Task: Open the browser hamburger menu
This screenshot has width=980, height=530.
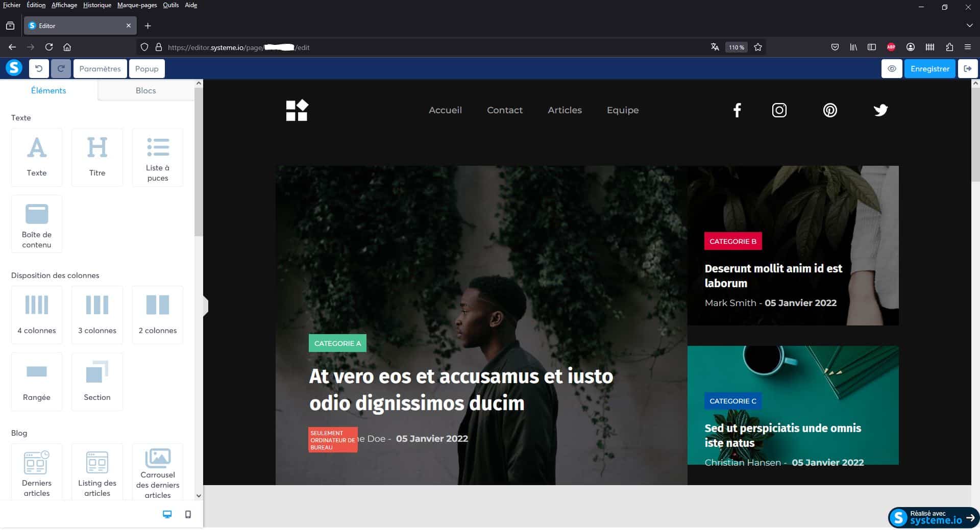Action: 967,47
